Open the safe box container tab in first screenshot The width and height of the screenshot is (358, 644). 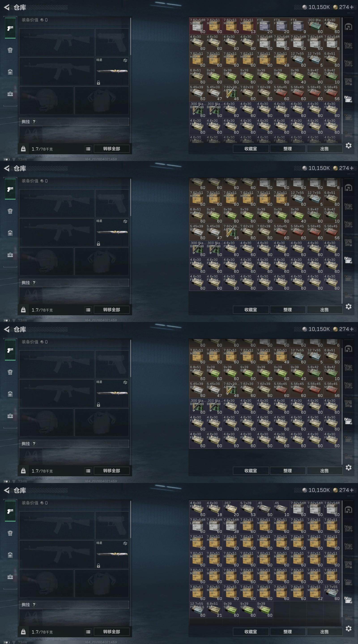[x=10, y=94]
